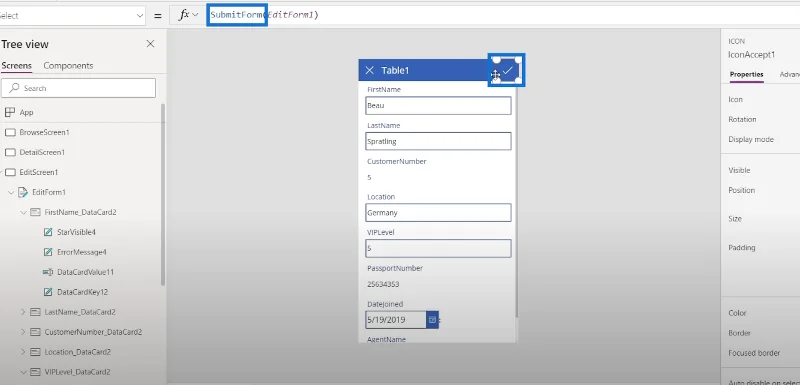This screenshot has height=385, width=800.
Task: Open the DateJoined calendar picker icon
Action: (x=432, y=320)
